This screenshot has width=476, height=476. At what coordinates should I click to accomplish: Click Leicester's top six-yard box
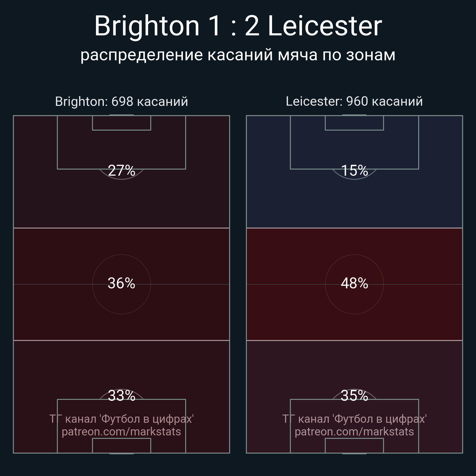[x=354, y=123]
